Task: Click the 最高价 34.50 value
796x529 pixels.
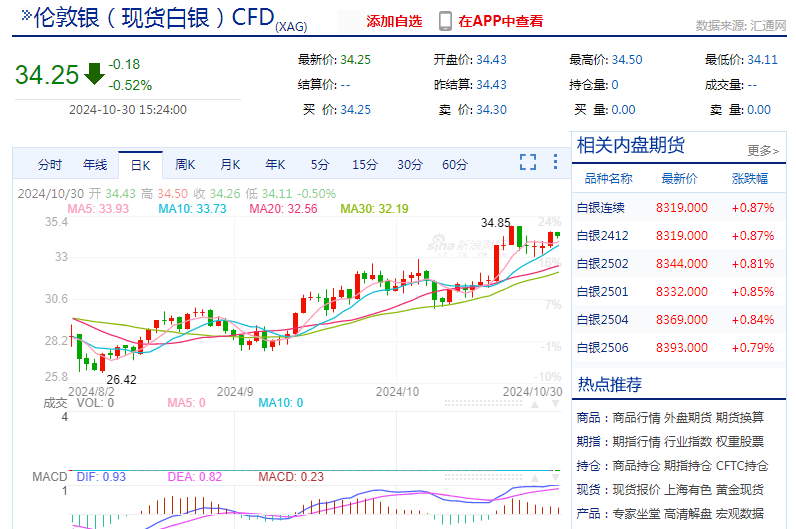Action: tap(627, 60)
